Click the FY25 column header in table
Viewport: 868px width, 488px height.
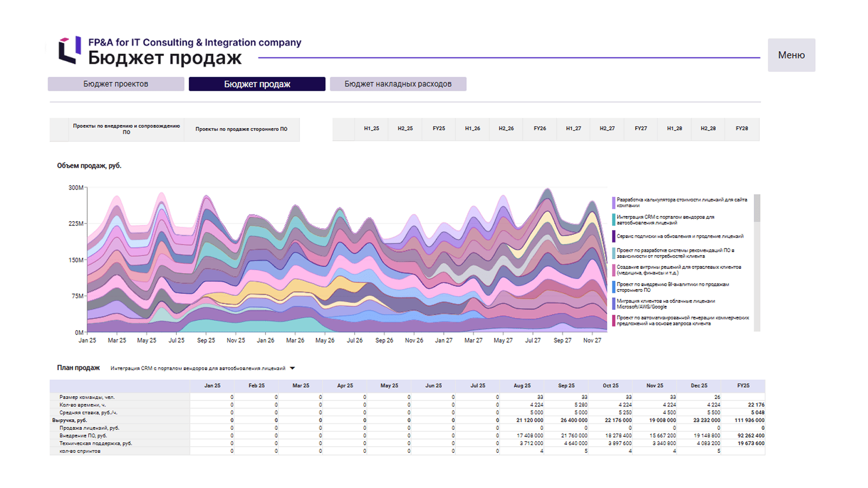coord(743,386)
